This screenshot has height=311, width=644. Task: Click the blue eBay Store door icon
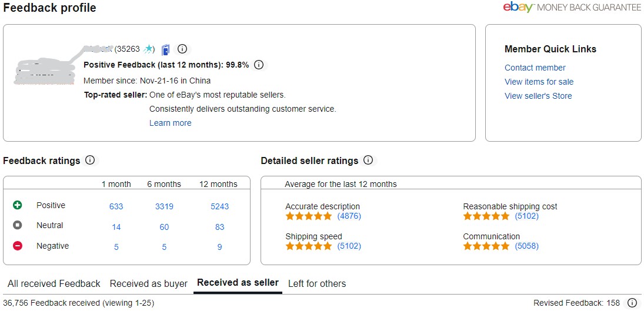click(166, 49)
